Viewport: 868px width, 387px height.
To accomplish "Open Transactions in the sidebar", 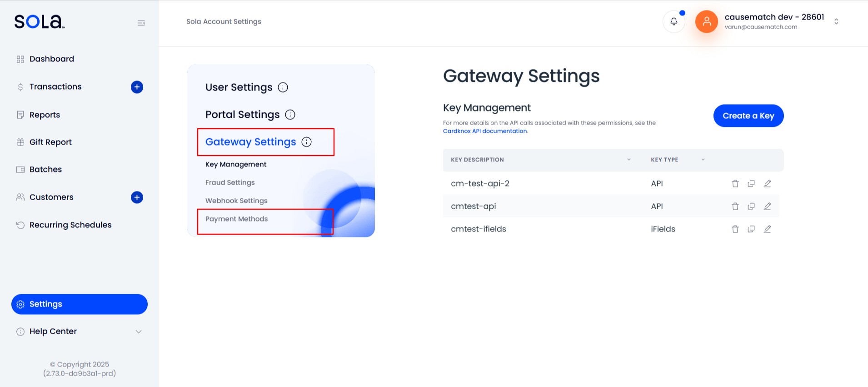I will [x=55, y=87].
